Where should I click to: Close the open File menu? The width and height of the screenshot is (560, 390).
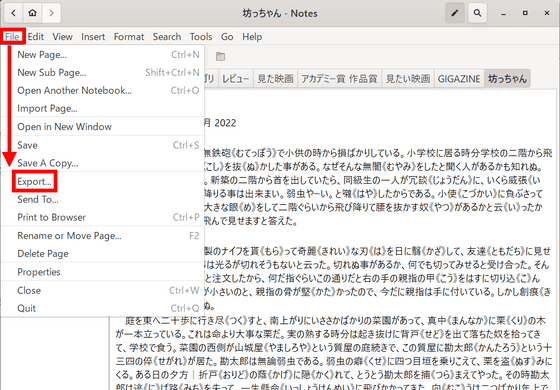click(12, 36)
